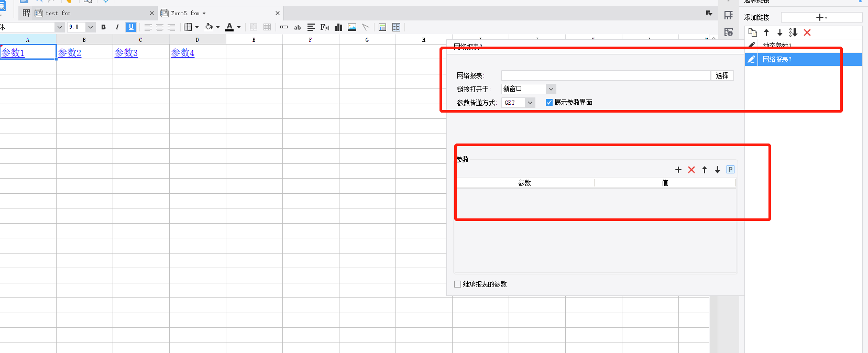The image size is (868, 353).
Task: Click the blue P parameter icon
Action: point(731,170)
